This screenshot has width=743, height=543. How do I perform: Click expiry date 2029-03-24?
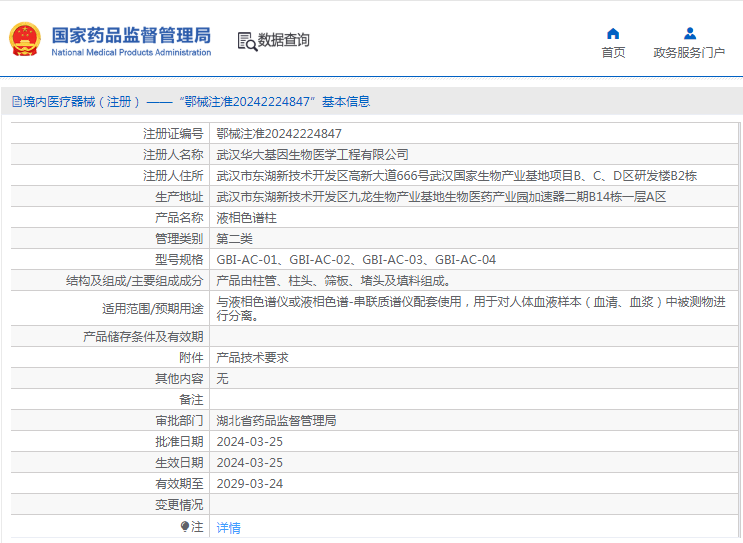[250, 484]
